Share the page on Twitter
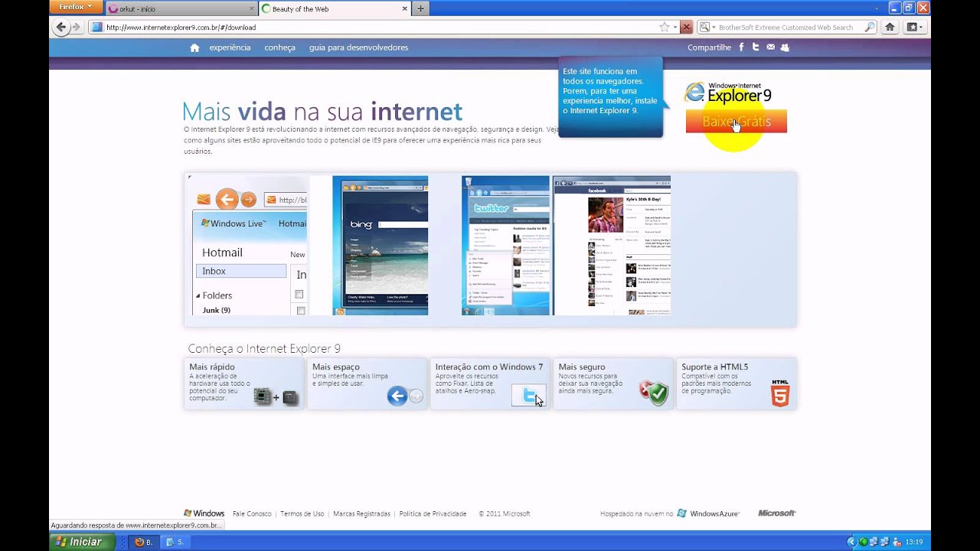This screenshot has height=551, width=980. tap(756, 47)
